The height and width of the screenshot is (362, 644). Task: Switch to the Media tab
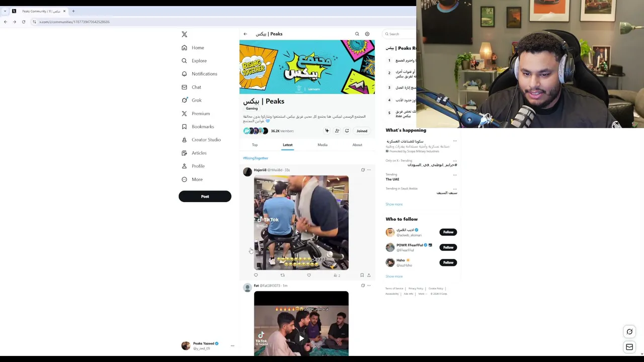point(323,145)
